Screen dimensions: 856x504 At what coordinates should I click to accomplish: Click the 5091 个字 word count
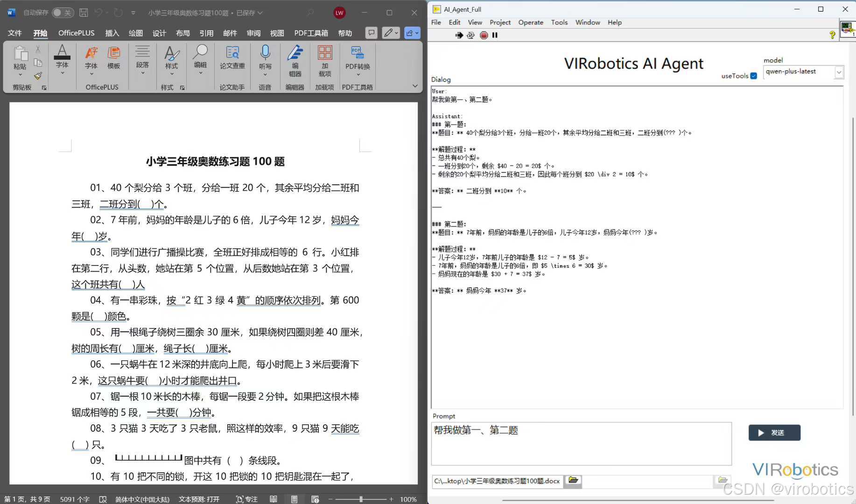tap(75, 499)
